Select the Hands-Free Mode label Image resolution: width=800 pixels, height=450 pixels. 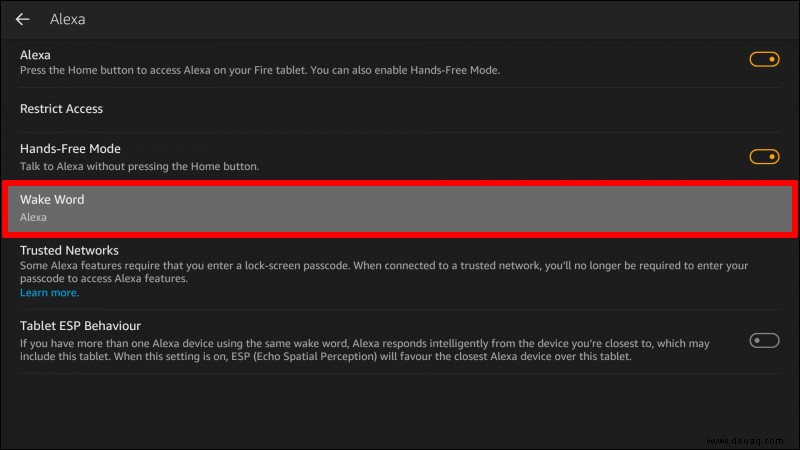tap(70, 149)
